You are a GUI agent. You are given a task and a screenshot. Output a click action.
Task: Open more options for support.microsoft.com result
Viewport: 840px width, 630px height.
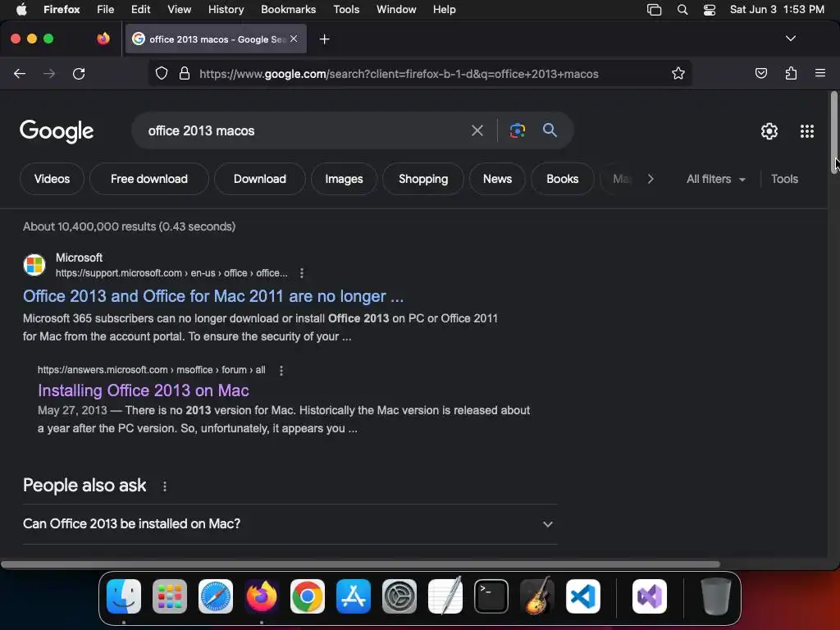coord(302,273)
